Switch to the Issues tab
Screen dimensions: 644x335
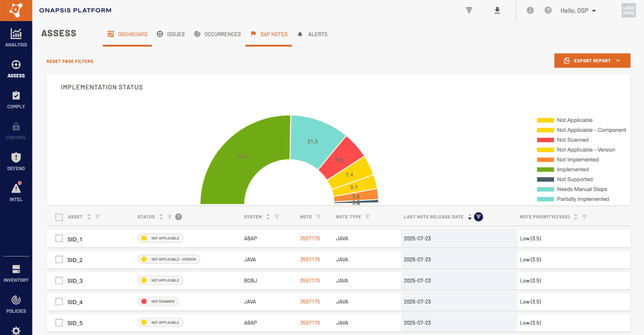[x=171, y=34]
